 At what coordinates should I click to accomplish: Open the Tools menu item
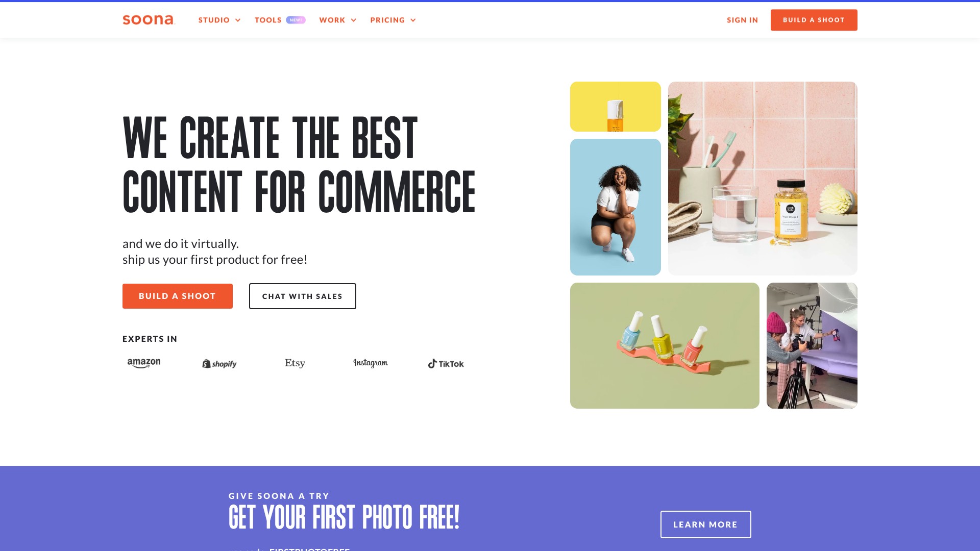268,20
